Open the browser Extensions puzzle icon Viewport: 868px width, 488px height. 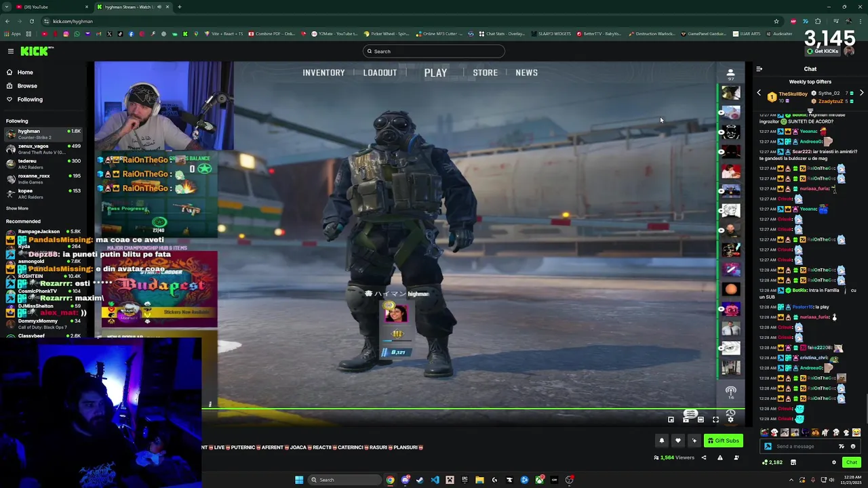coord(818,21)
